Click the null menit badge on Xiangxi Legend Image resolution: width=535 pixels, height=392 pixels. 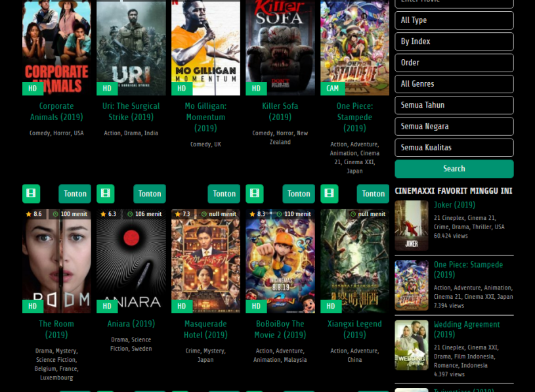point(368,214)
